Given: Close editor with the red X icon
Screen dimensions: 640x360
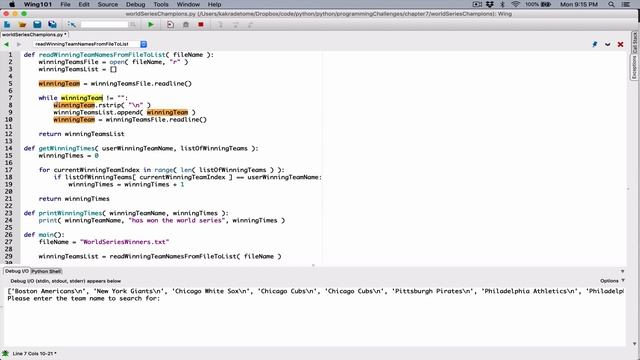Looking at the screenshot, I should pos(620,44).
